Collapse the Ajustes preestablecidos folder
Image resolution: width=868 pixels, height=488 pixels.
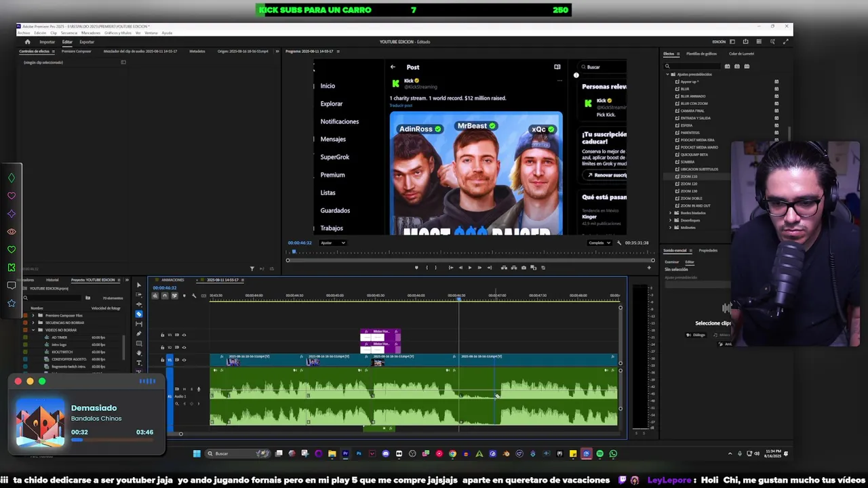tap(667, 74)
